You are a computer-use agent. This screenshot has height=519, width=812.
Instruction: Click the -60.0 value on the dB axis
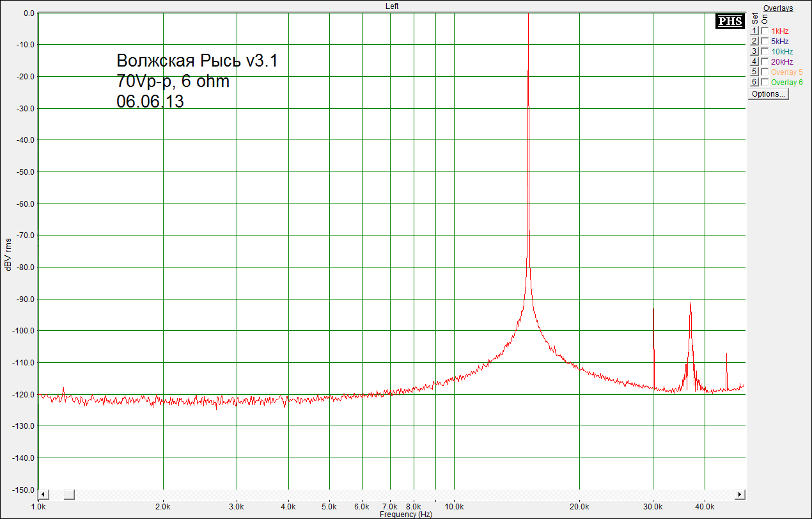[24, 204]
